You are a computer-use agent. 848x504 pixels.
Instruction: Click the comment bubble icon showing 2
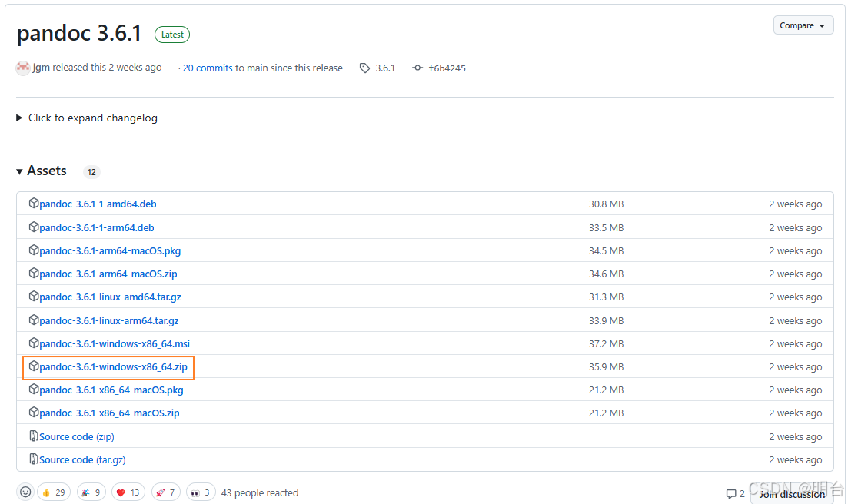click(x=731, y=494)
